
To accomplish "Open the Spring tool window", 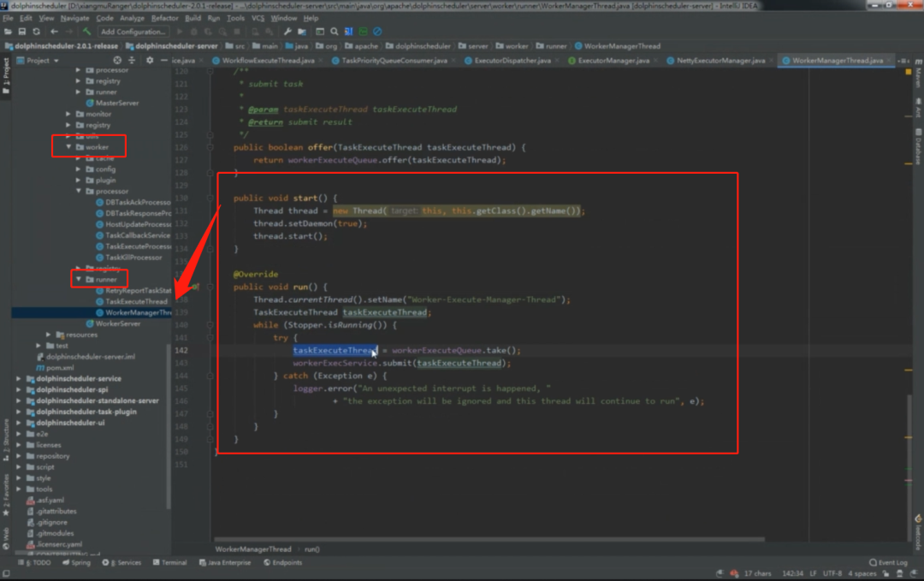I will click(x=77, y=563).
